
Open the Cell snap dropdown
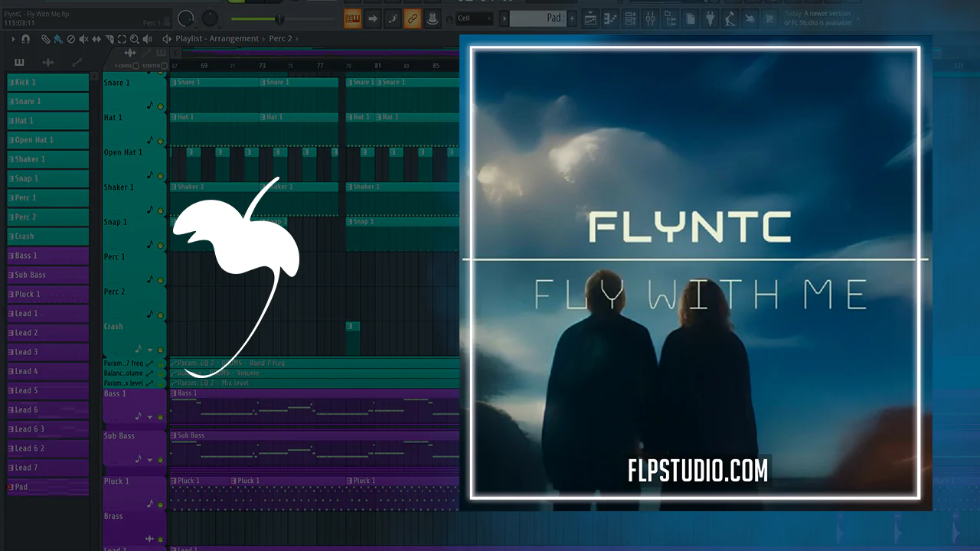475,18
